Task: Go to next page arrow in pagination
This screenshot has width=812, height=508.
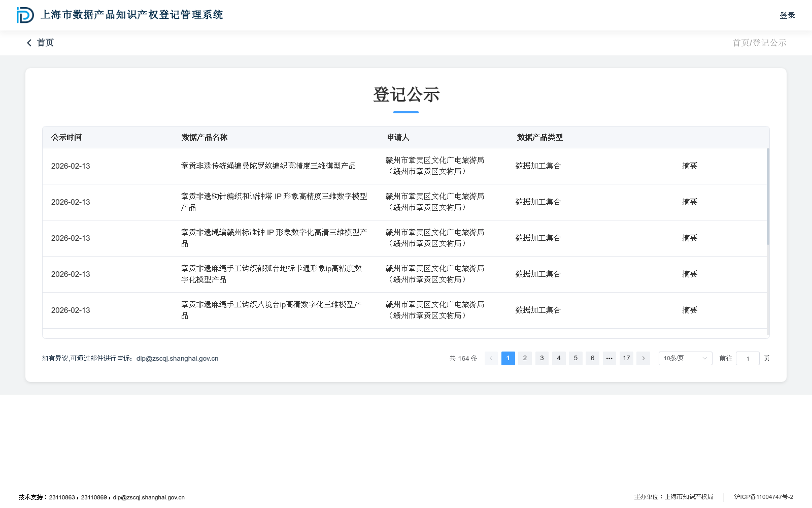Action: (x=643, y=359)
